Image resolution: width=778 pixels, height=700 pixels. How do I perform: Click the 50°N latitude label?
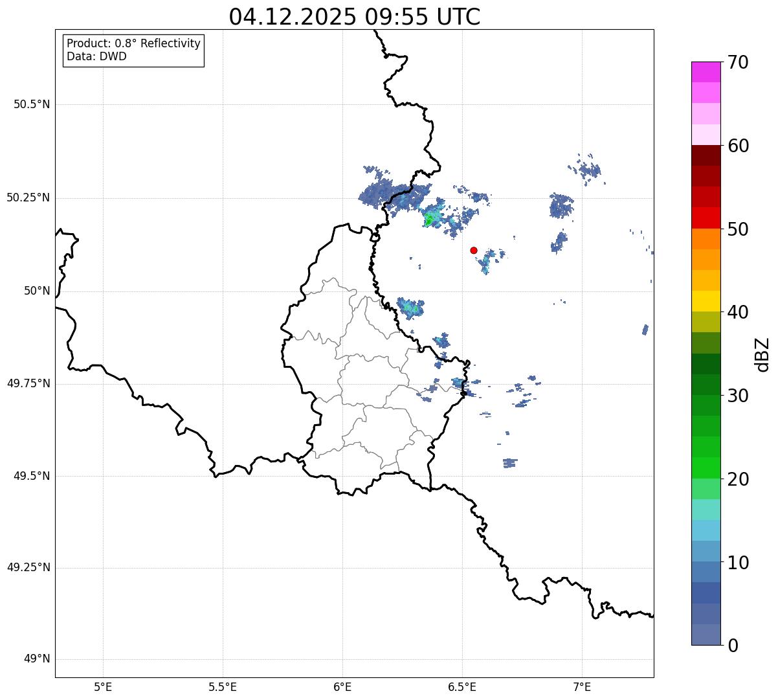(x=38, y=291)
